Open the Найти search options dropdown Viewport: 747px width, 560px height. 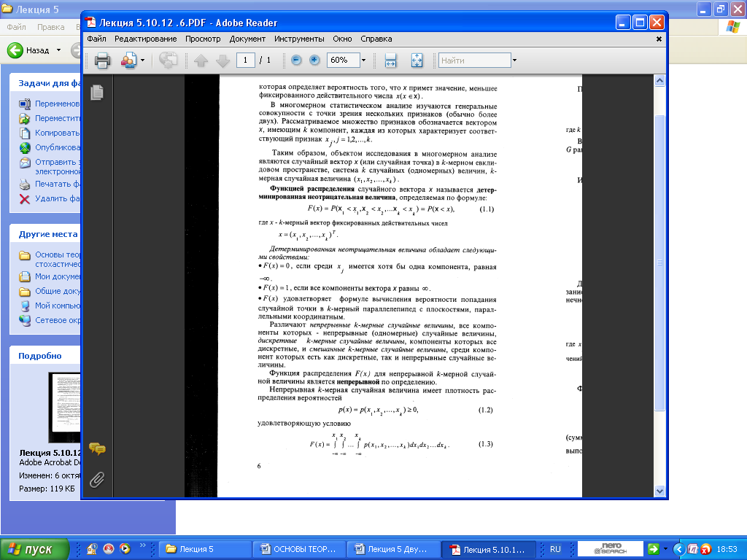point(514,61)
